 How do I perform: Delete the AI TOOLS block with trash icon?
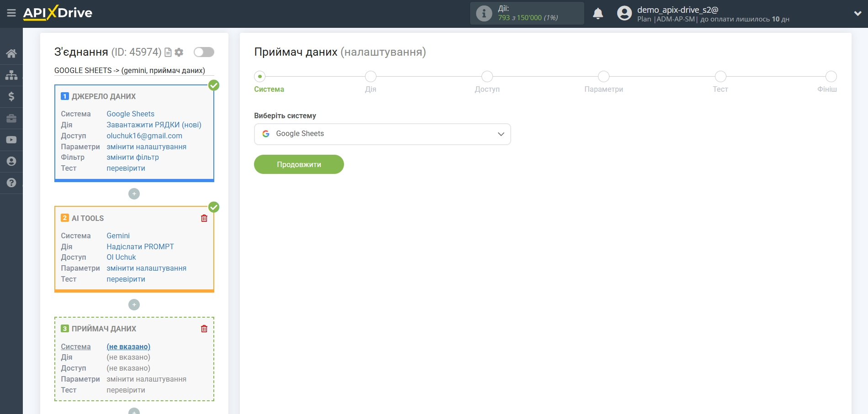[x=204, y=218]
